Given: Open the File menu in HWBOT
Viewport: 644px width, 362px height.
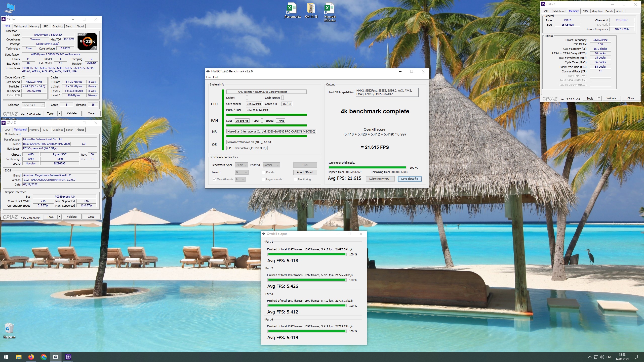Looking at the screenshot, I should 209,77.
